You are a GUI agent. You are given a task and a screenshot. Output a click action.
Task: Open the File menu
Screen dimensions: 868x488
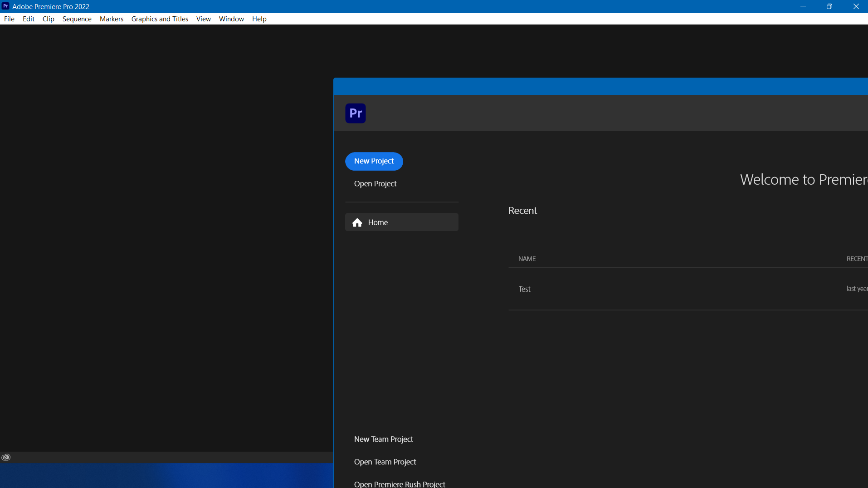pyautogui.click(x=9, y=19)
